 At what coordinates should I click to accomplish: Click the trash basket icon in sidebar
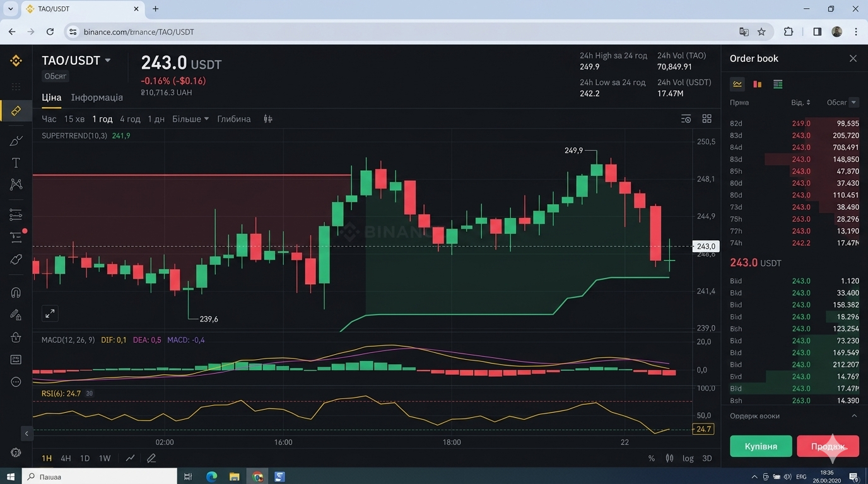[x=16, y=337]
